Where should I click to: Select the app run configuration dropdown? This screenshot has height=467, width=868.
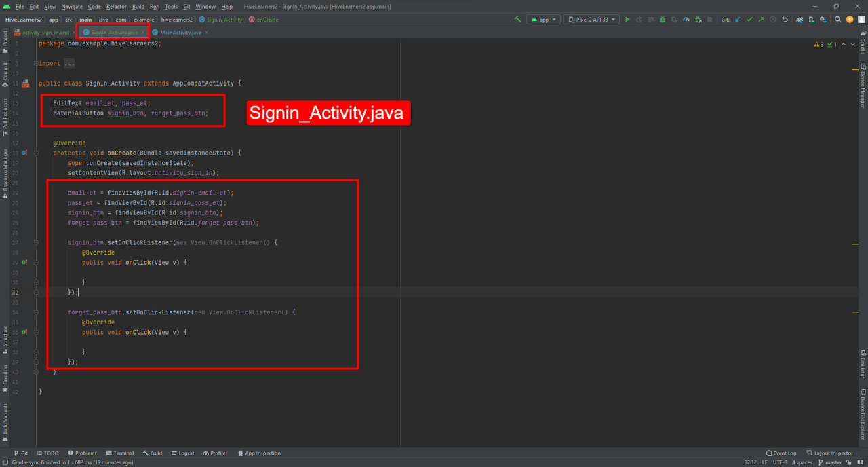click(x=544, y=20)
